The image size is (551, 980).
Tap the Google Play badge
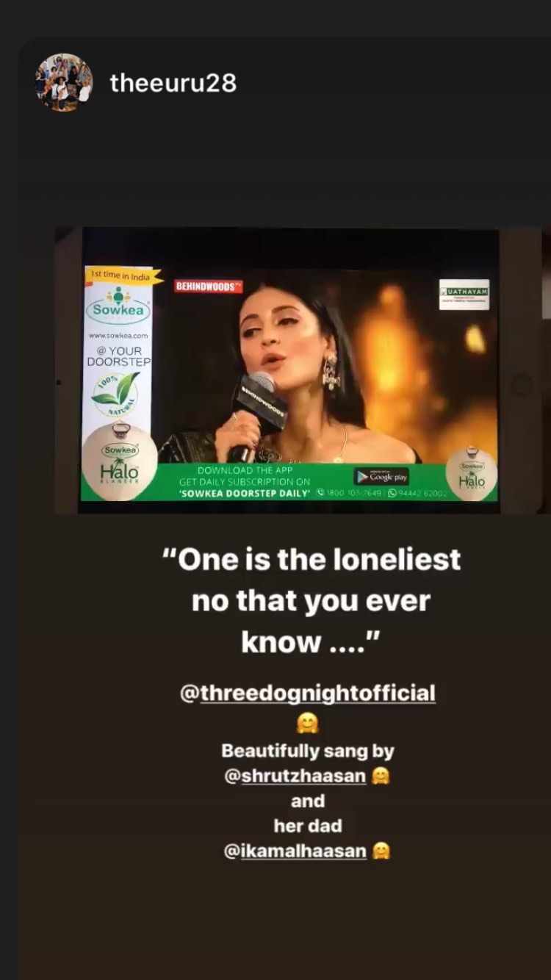(x=381, y=477)
